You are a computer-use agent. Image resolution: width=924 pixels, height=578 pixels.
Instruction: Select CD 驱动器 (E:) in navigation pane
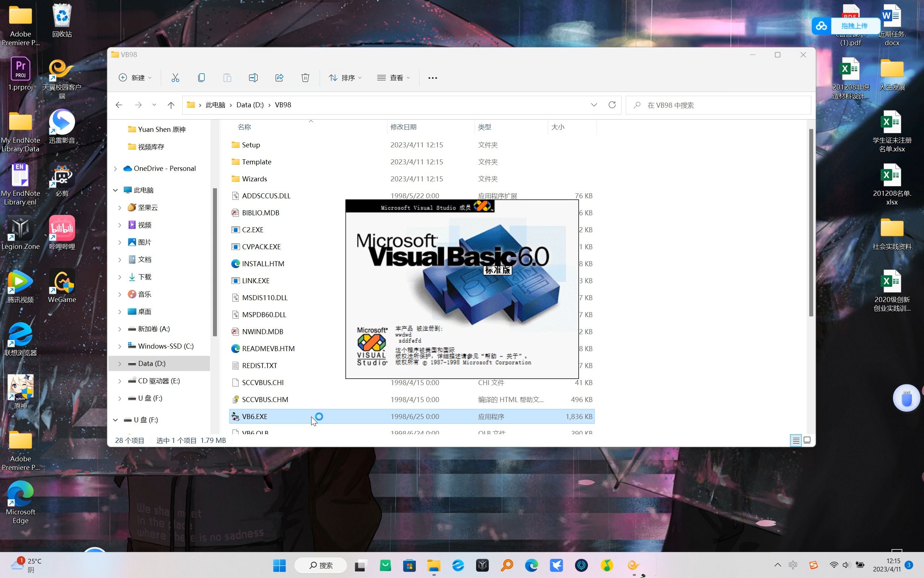[x=159, y=381]
